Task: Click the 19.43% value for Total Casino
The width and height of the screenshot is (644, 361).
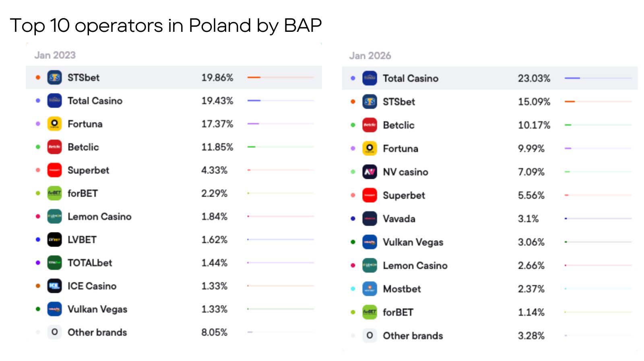Action: pos(217,101)
